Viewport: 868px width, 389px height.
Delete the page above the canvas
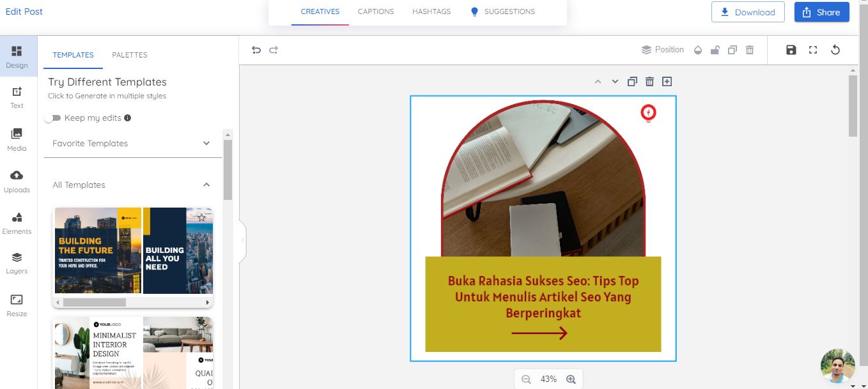649,82
